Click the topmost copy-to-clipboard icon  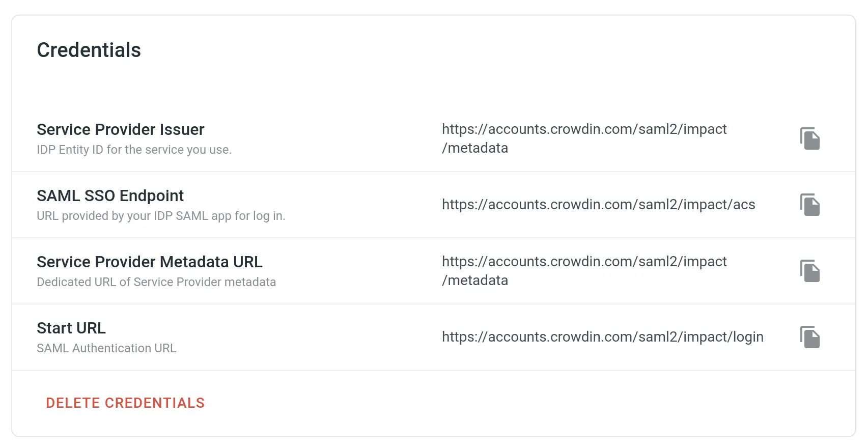810,138
